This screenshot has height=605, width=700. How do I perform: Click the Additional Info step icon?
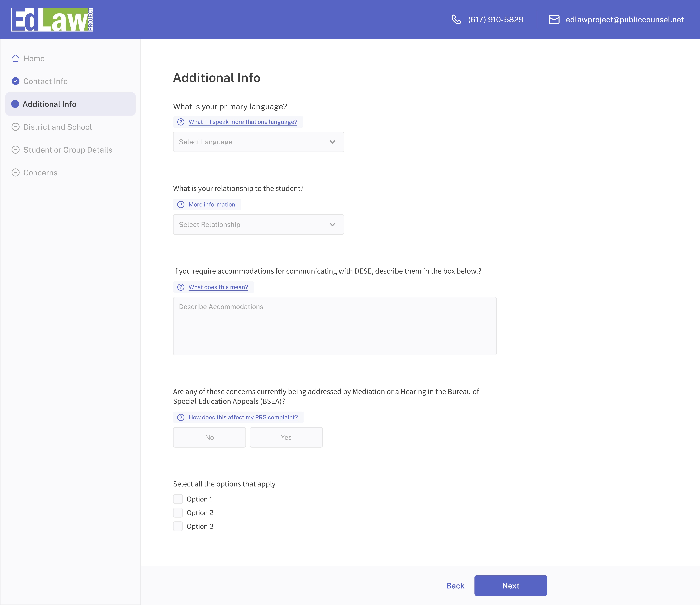[15, 104]
